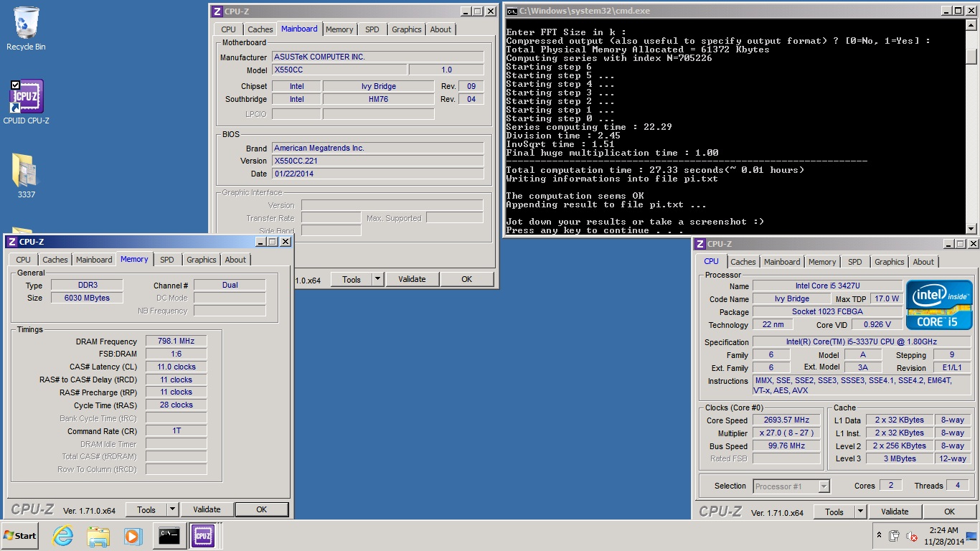This screenshot has width=980, height=551.
Task: Click the cmd.exe vertical scrollbar thumb
Action: [971, 56]
